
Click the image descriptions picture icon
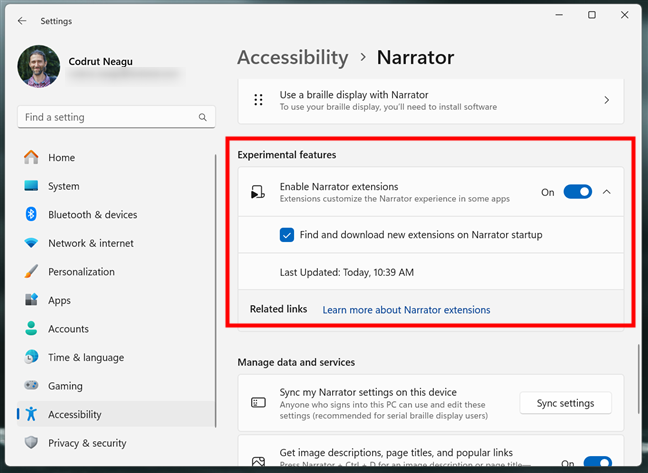258,461
